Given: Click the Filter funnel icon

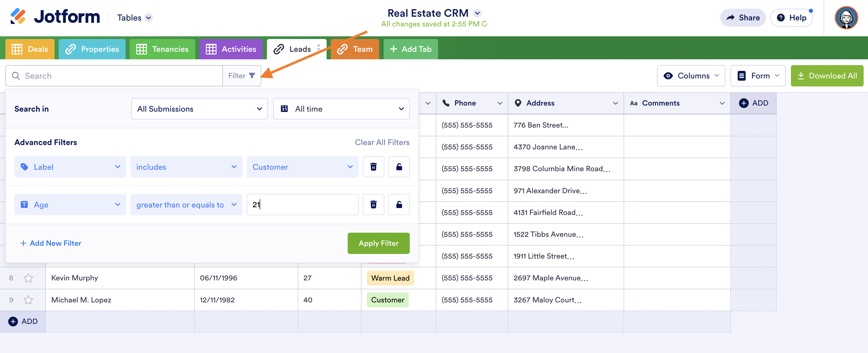Looking at the screenshot, I should (x=252, y=76).
